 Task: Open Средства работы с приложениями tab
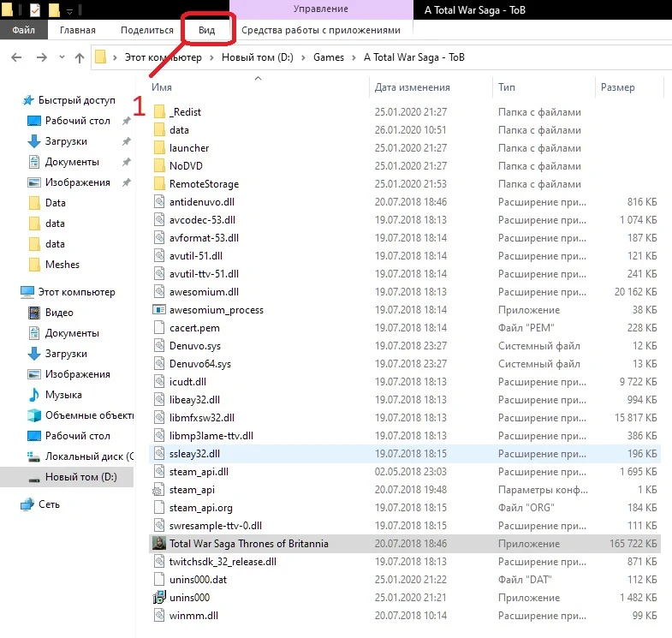(x=321, y=30)
